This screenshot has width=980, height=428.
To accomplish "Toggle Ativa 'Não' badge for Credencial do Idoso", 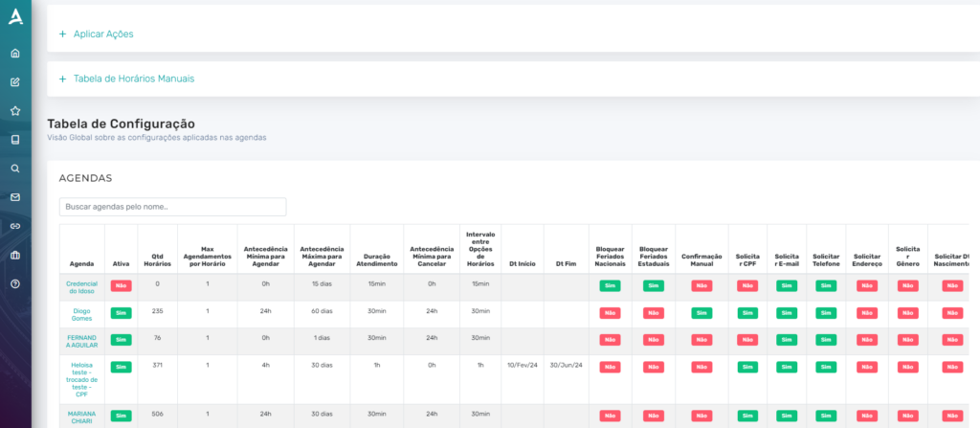I will (x=122, y=286).
